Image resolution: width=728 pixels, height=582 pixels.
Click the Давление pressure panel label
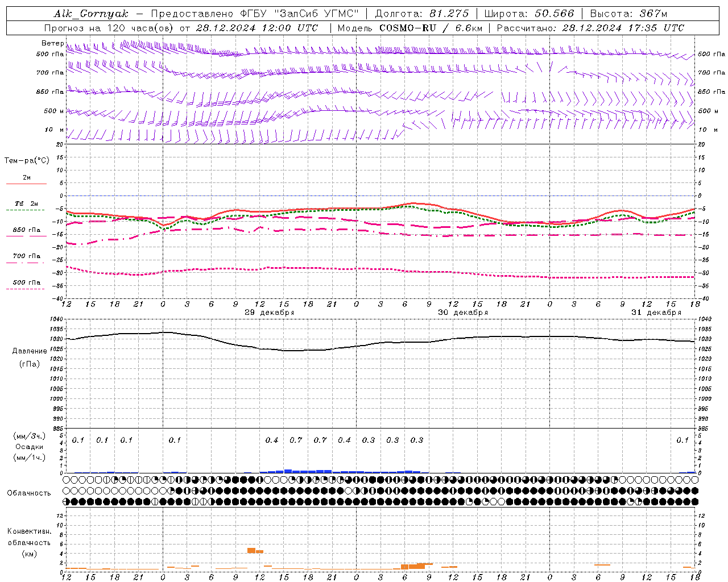point(30,351)
